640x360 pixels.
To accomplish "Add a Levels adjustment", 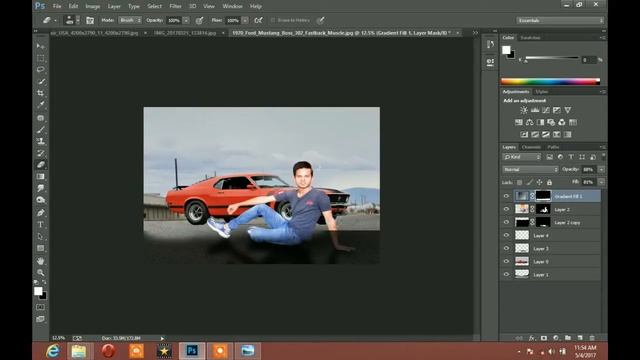I will [x=535, y=110].
